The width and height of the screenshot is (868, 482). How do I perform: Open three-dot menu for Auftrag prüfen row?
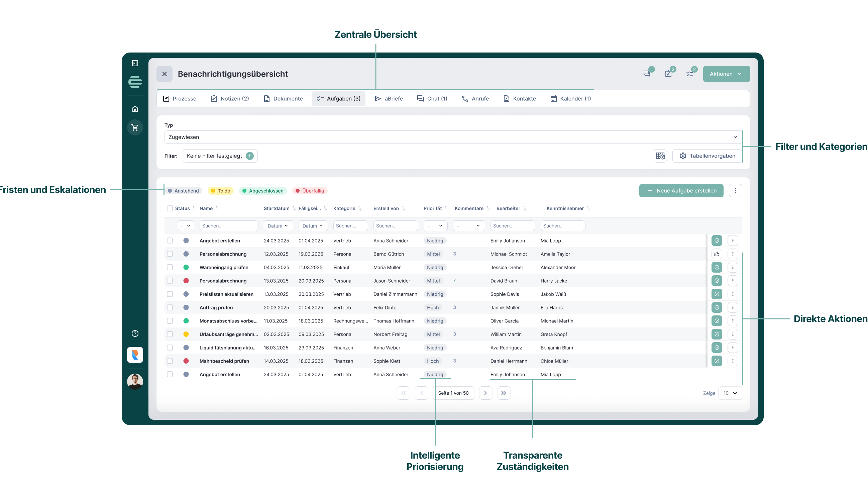pos(733,307)
